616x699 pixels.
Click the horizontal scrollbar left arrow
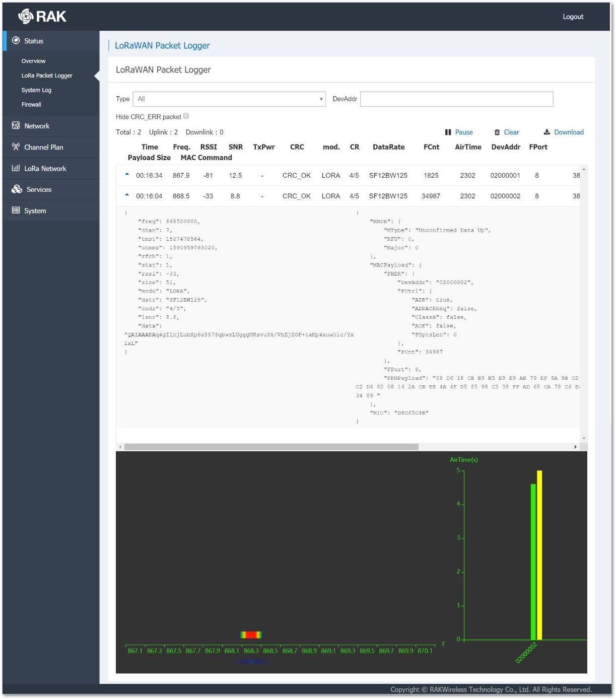(120, 447)
